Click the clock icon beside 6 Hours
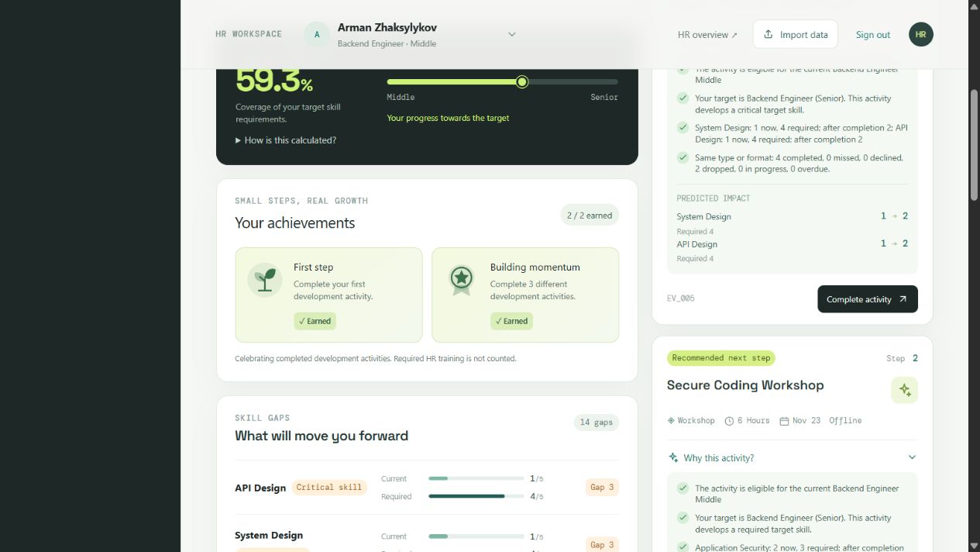The image size is (980, 552). [729, 421]
